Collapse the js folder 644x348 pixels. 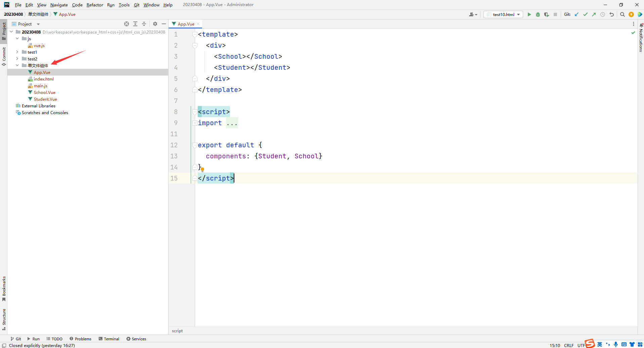click(x=17, y=39)
